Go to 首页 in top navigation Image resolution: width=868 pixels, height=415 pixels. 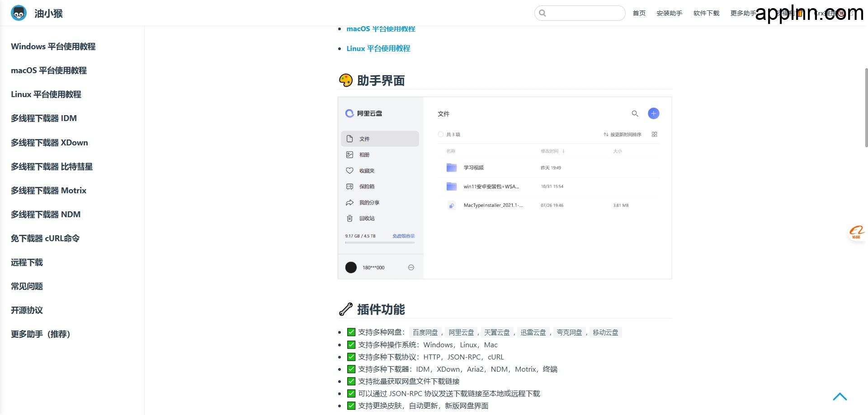pos(639,13)
